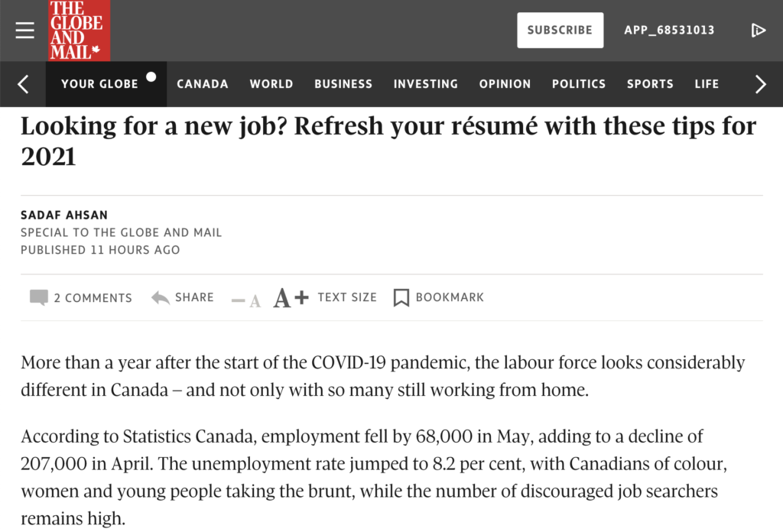This screenshot has width=783, height=532.
Task: Open the 2 Comments link
Action: 93,298
